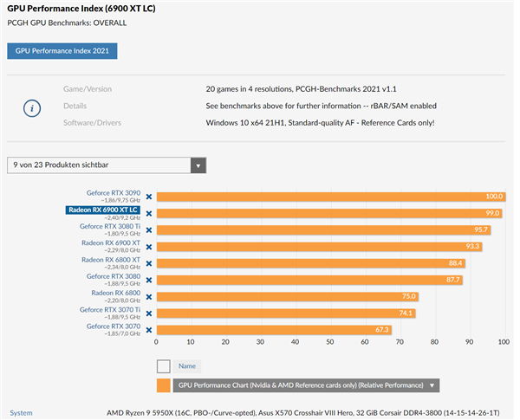Remove Geforce RTX 3080 with the X icon
520x420 pixels.
point(149,280)
